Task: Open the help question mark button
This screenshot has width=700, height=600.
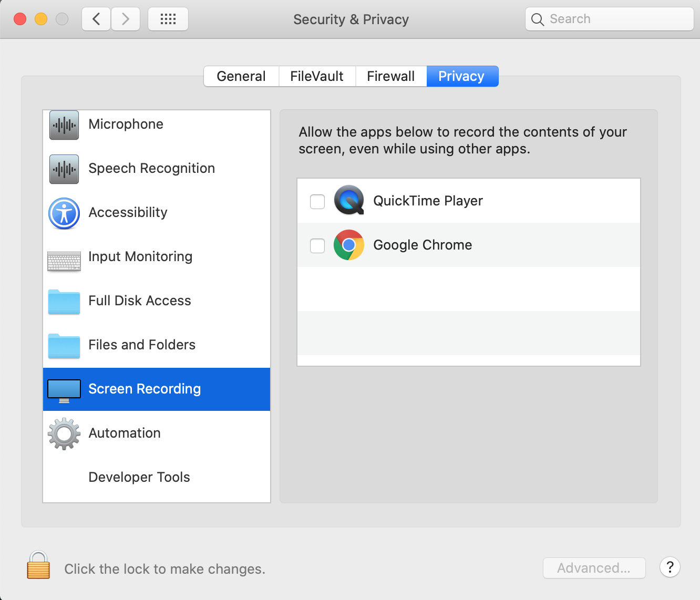Action: (x=670, y=567)
